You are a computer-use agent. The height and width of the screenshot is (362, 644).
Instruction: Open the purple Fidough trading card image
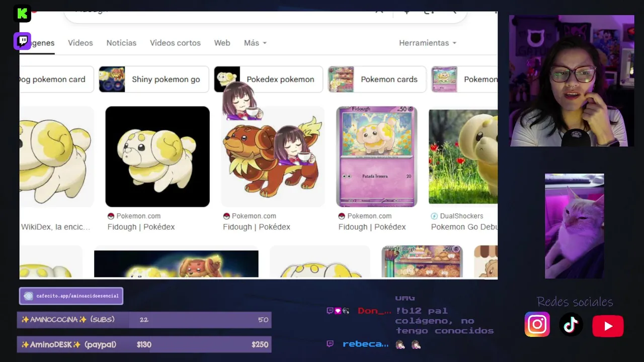(x=377, y=156)
